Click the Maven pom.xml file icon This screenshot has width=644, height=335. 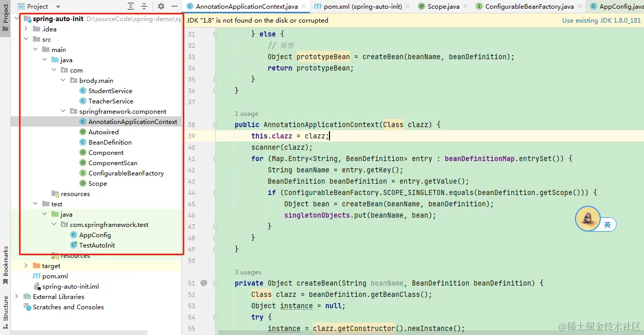[x=37, y=276]
